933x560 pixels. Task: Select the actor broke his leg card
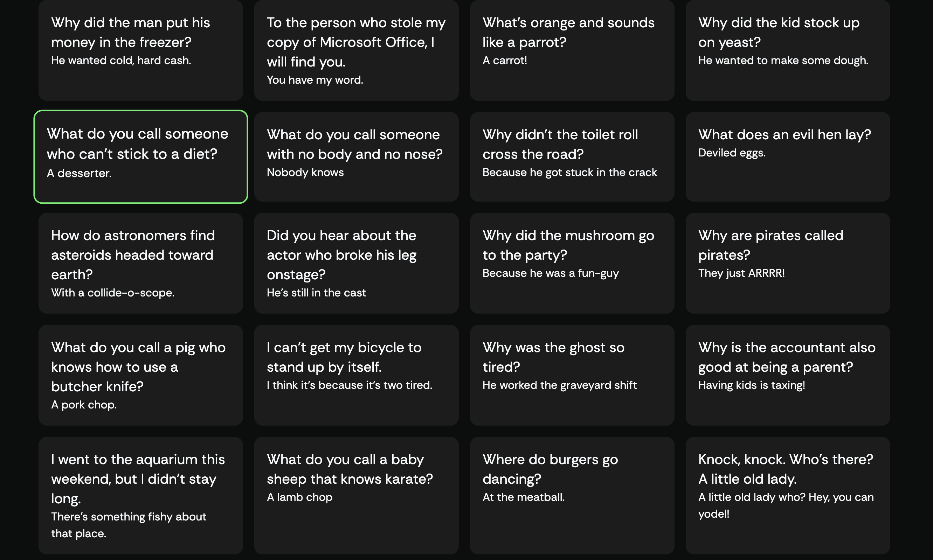pyautogui.click(x=356, y=263)
